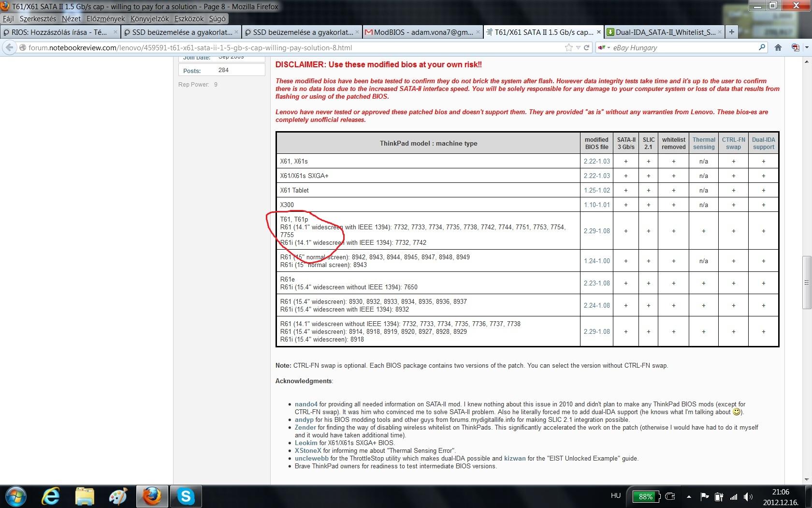This screenshot has height=508, width=812.
Task: Go back with the browser Back arrow
Action: click(9, 47)
